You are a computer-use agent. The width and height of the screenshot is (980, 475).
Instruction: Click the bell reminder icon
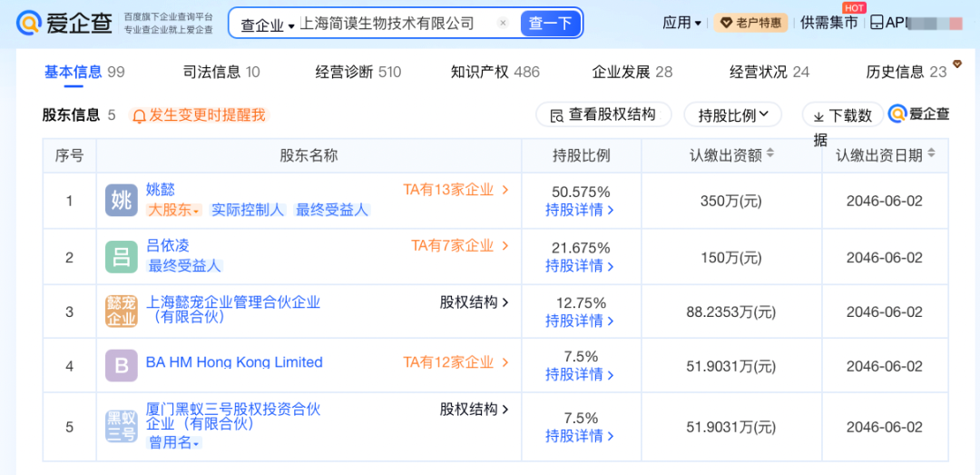click(x=139, y=115)
